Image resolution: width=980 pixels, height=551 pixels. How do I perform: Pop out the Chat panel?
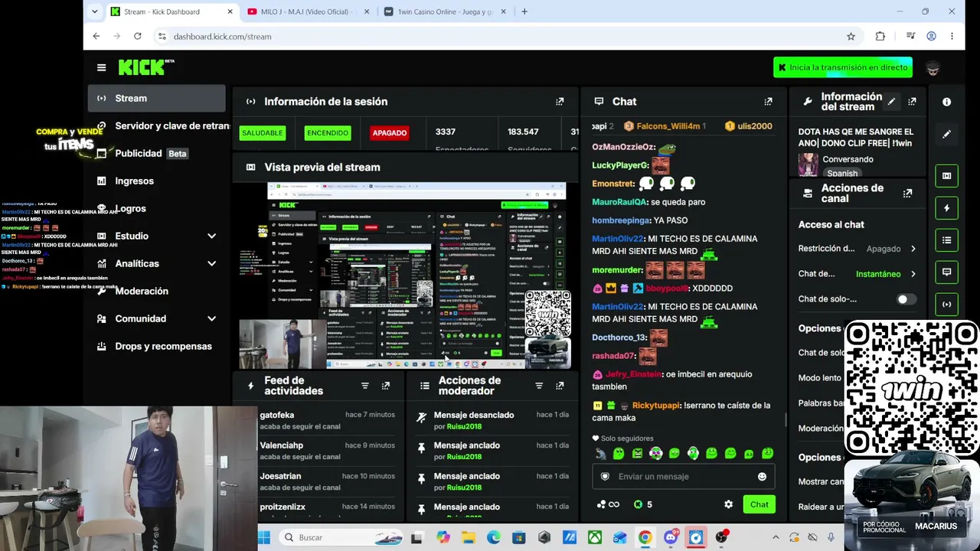[x=768, y=101]
